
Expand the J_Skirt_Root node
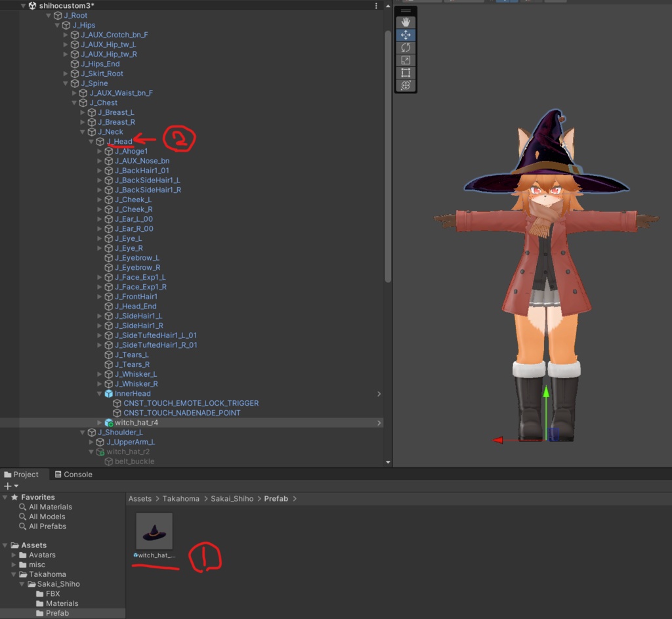click(66, 74)
